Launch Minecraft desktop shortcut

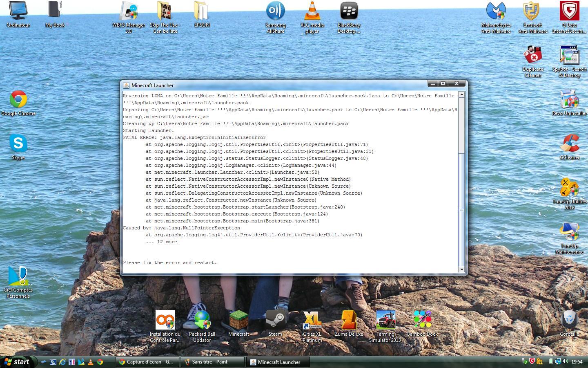point(238,323)
